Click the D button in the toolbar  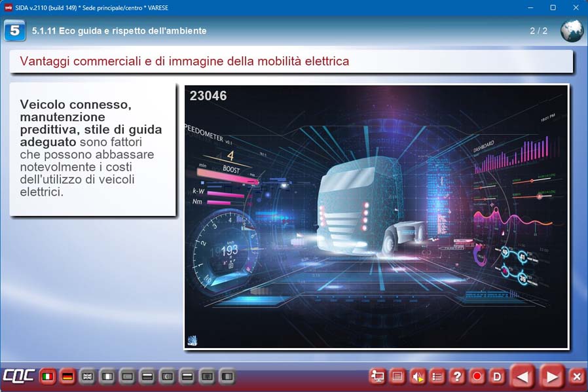click(x=497, y=376)
